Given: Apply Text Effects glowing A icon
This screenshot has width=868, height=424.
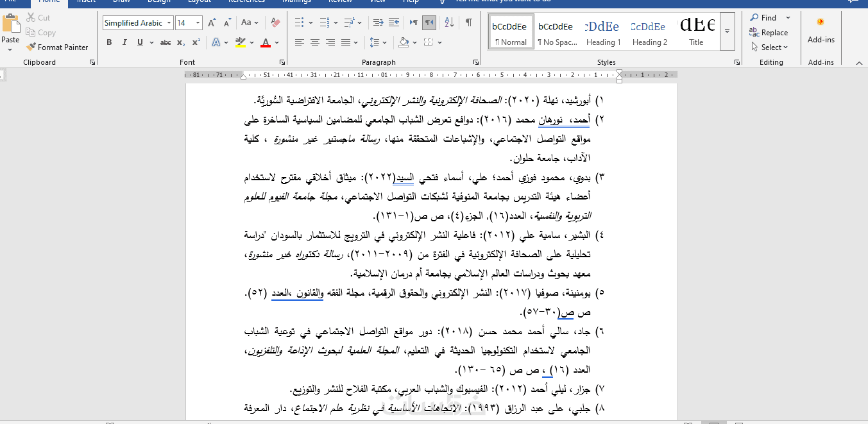Looking at the screenshot, I should click(216, 43).
